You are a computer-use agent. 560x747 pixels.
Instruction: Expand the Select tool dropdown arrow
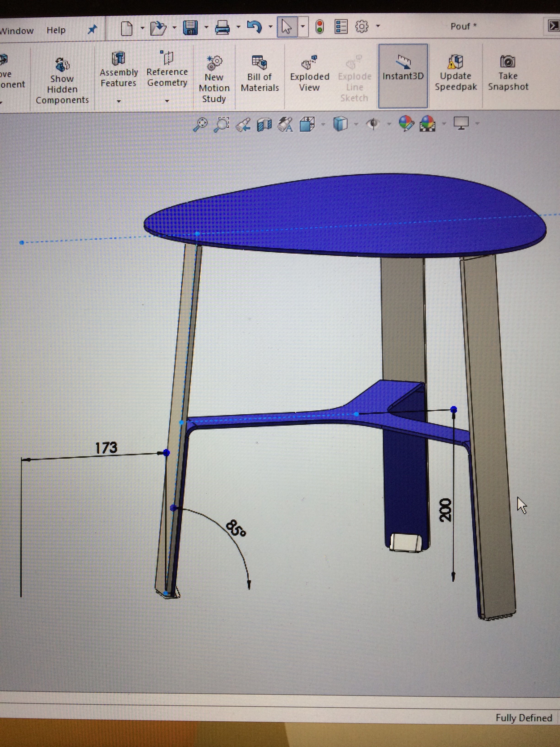pos(303,26)
